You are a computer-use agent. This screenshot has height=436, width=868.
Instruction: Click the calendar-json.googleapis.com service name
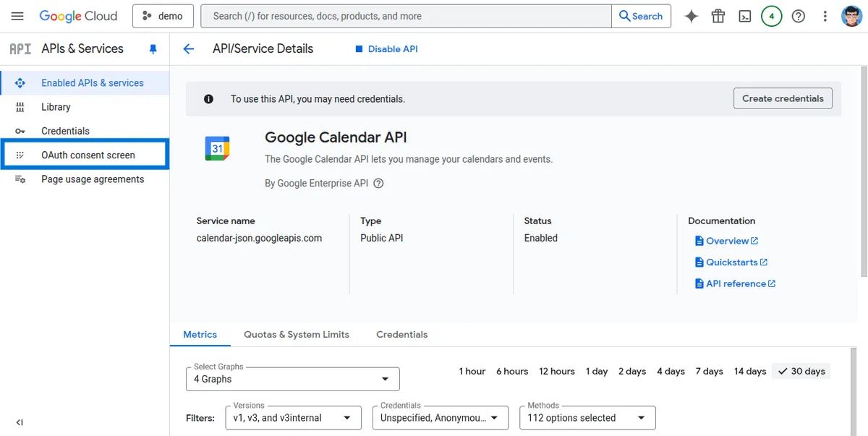tap(259, 238)
